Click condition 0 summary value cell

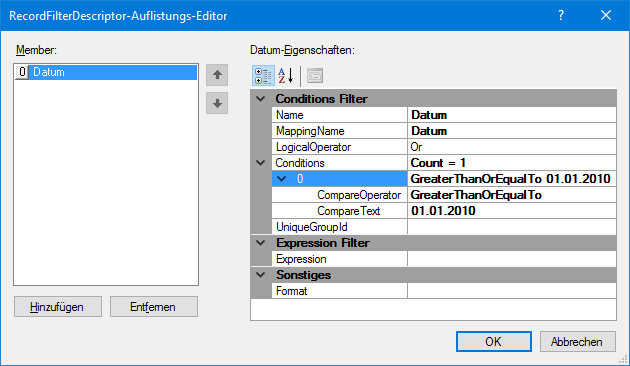[512, 179]
